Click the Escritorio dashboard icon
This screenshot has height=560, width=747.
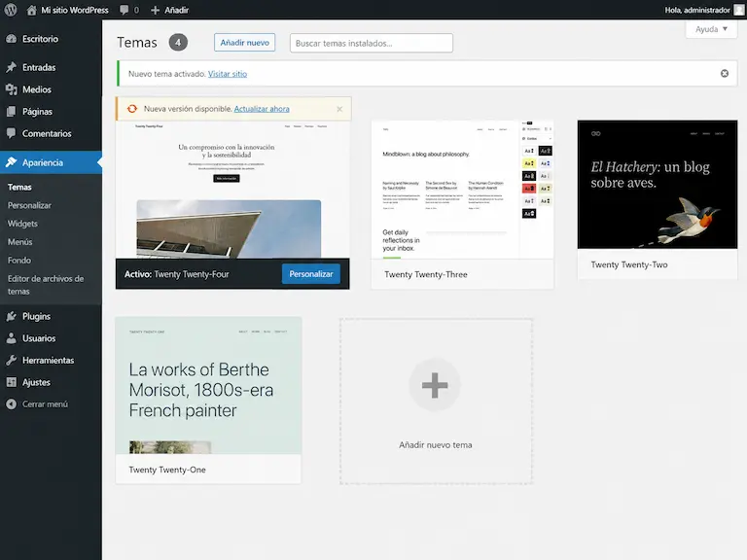[x=12, y=39]
